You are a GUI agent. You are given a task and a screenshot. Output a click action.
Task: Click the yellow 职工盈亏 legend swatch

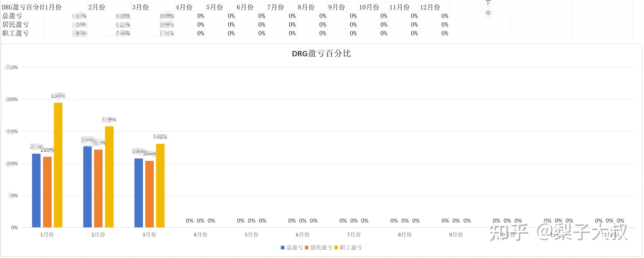point(336,248)
